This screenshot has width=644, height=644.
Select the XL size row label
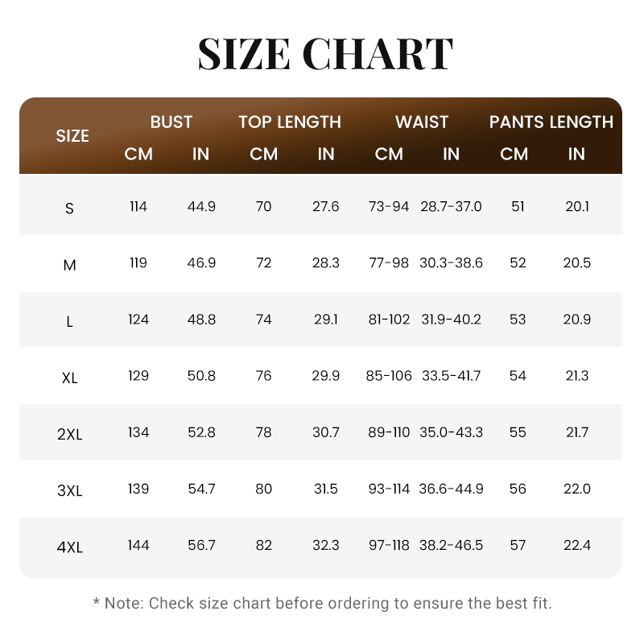(69, 378)
